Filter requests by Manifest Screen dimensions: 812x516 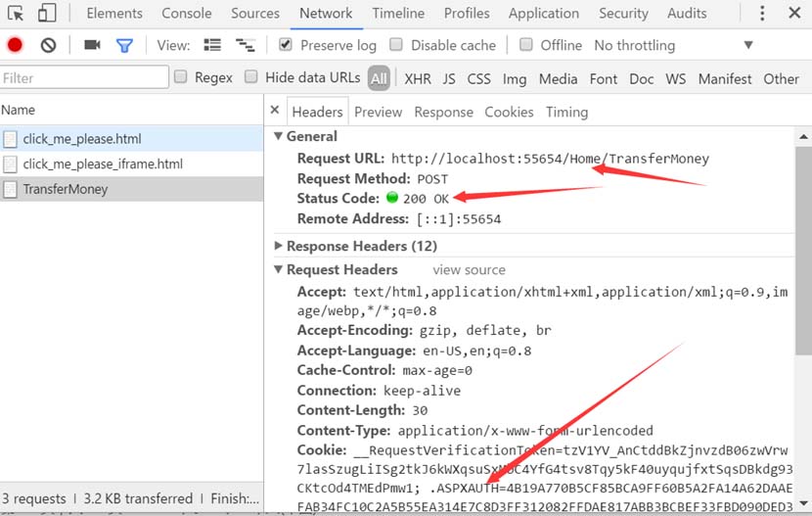(x=725, y=78)
